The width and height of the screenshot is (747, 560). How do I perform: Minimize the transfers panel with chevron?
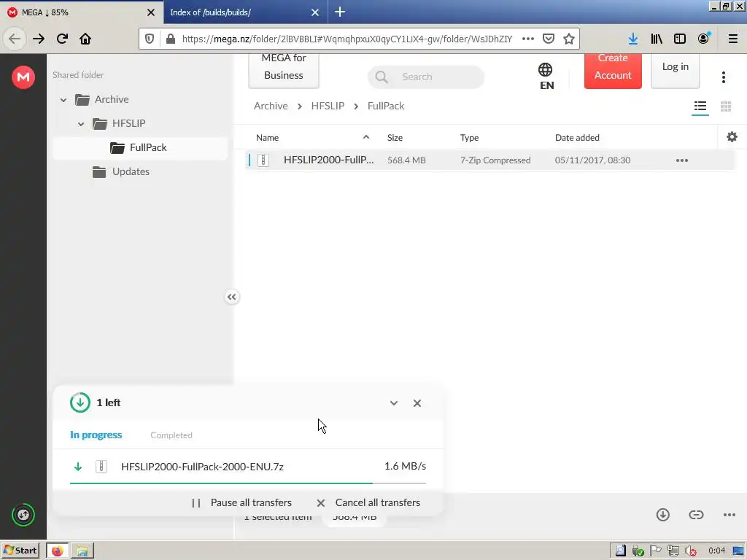394,403
